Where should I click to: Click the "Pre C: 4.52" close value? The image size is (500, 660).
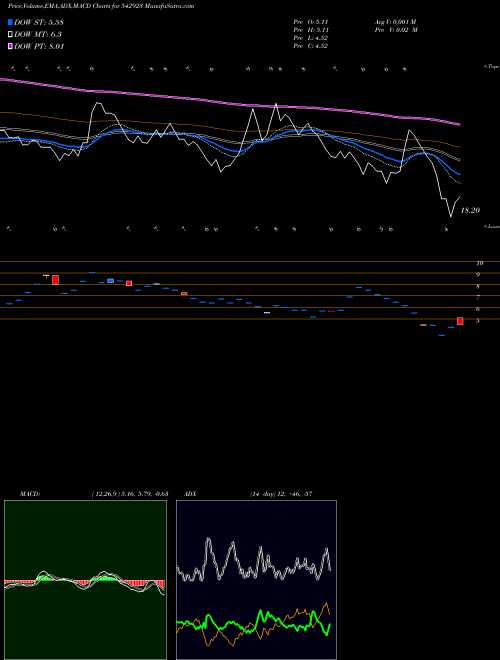point(311,46)
